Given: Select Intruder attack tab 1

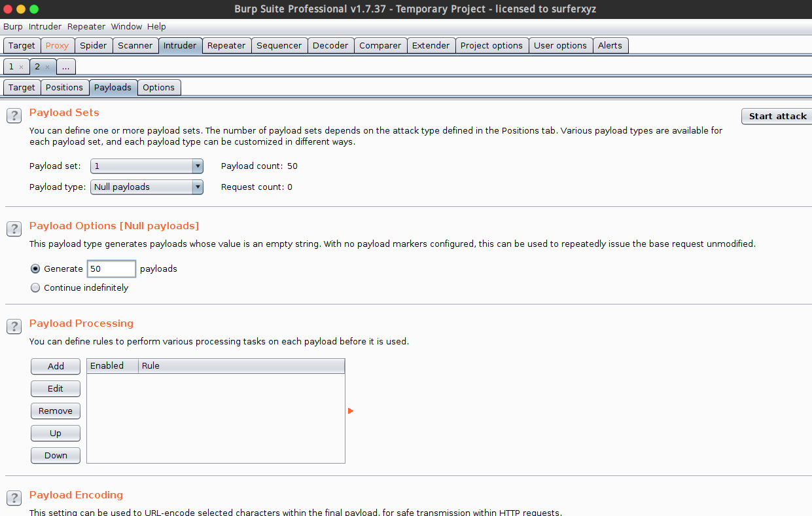Looking at the screenshot, I should pos(11,67).
